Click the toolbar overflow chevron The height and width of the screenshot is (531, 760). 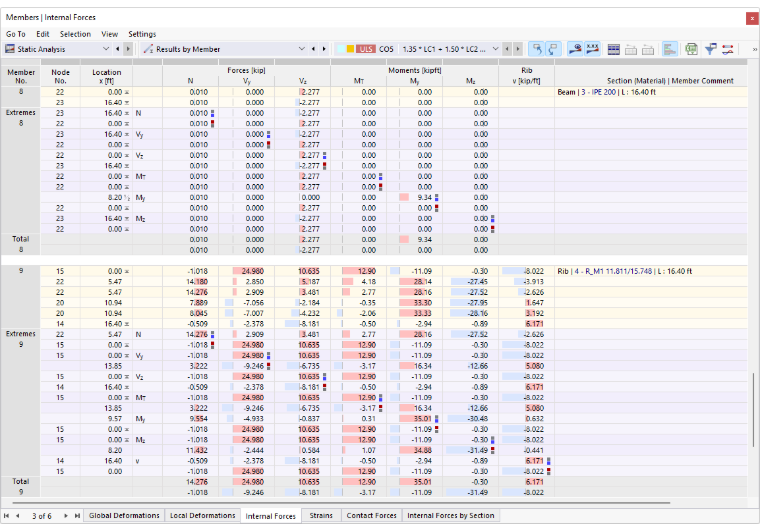click(x=754, y=49)
